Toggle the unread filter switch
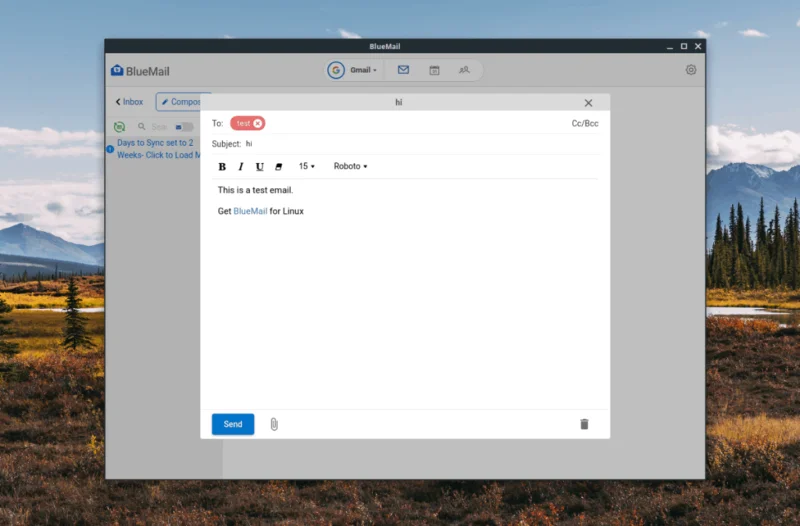The image size is (800, 526). coord(184,127)
